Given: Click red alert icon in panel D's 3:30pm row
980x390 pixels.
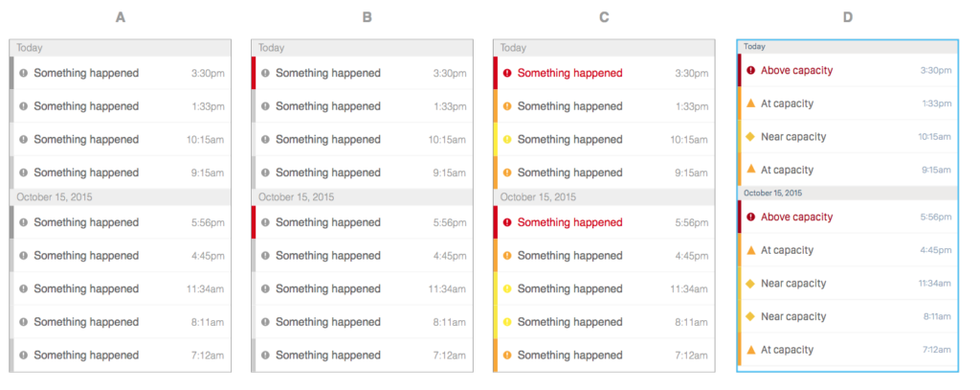Looking at the screenshot, I should tap(750, 70).
